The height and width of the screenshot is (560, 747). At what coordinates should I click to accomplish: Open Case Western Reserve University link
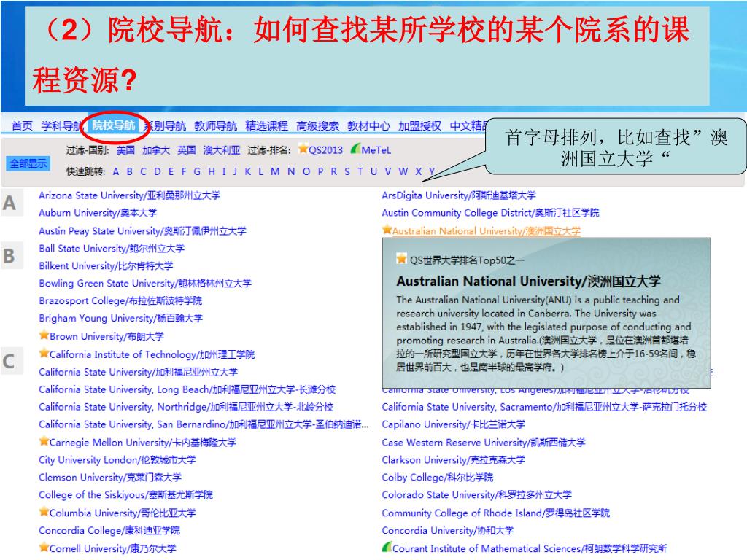[x=484, y=443]
